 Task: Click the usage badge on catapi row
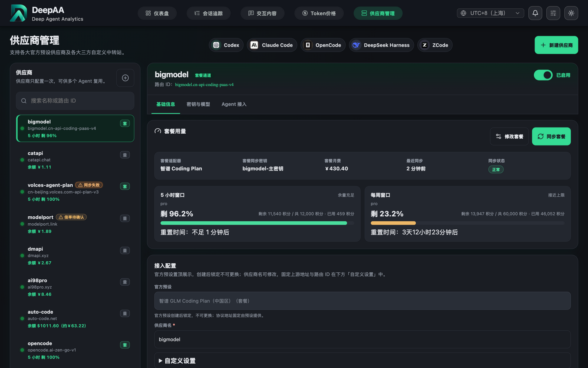coord(125,155)
